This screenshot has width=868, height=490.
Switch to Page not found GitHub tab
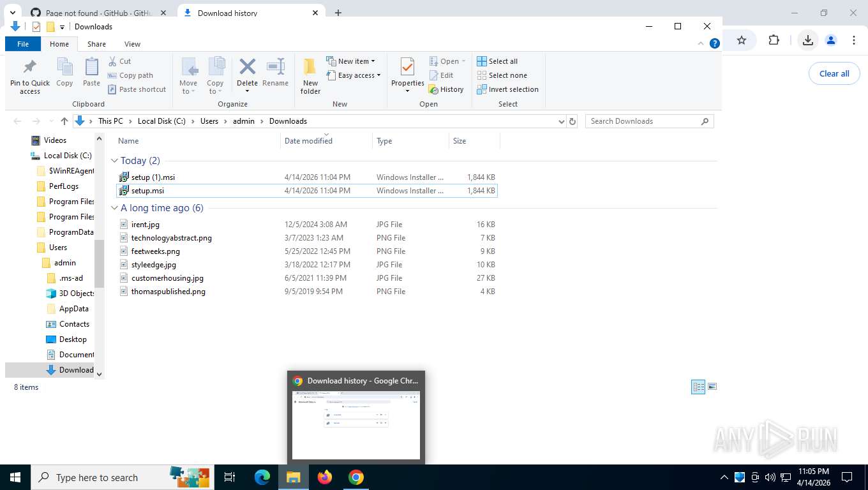[99, 13]
